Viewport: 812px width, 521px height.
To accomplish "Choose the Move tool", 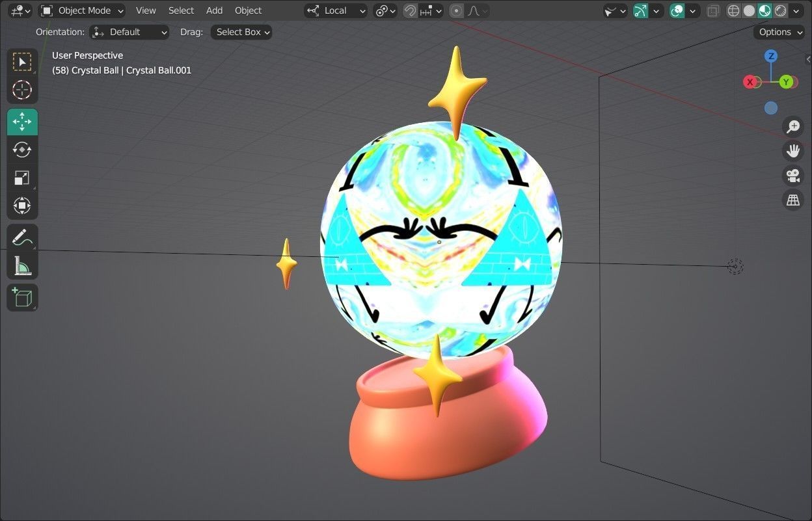I will coord(22,122).
